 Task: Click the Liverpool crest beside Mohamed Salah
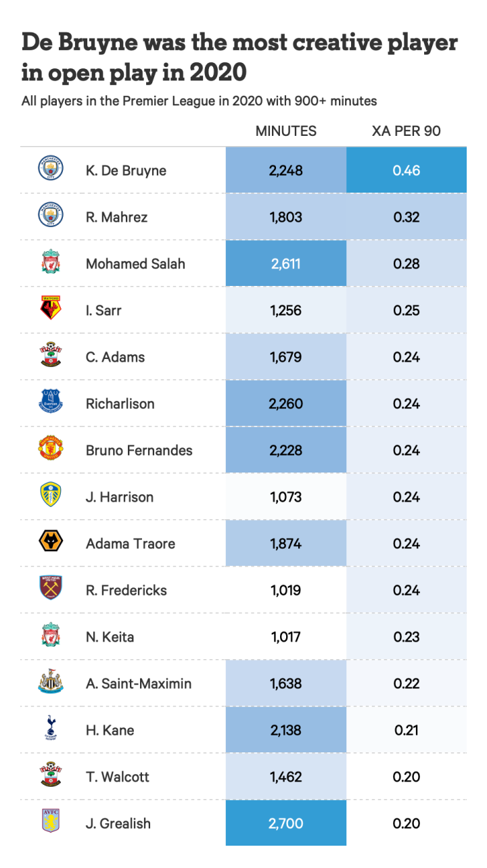[x=51, y=264]
